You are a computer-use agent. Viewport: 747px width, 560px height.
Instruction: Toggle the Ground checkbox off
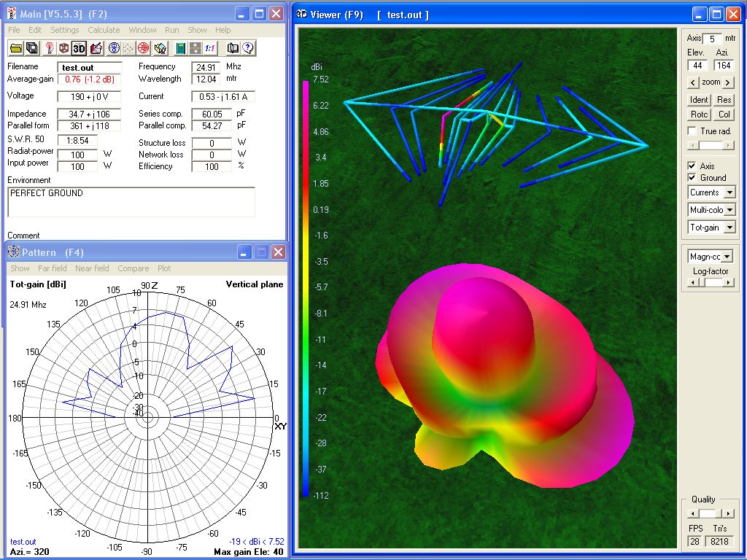click(x=692, y=178)
